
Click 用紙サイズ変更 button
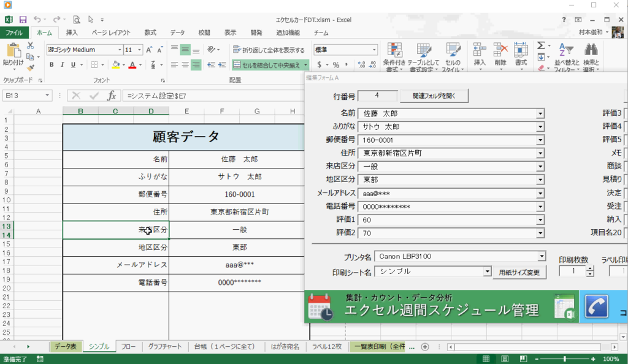click(x=519, y=273)
